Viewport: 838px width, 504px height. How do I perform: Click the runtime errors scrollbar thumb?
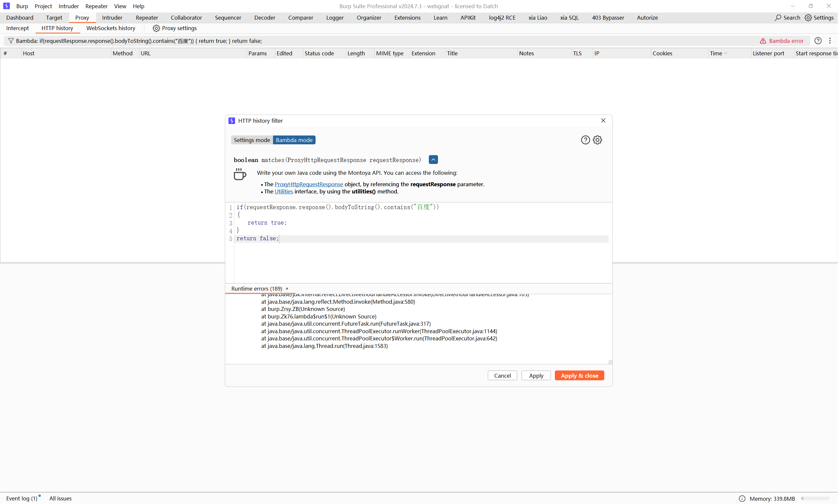pyautogui.click(x=610, y=362)
